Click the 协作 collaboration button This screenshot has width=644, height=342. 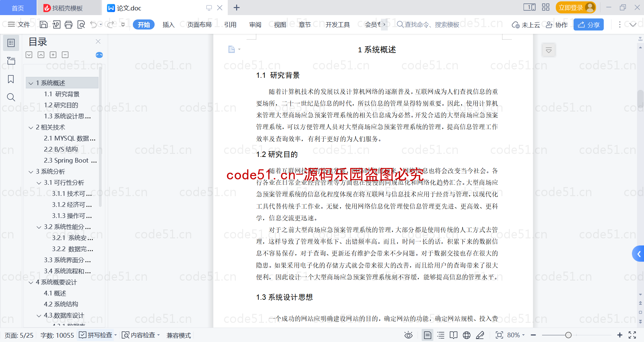click(x=556, y=25)
